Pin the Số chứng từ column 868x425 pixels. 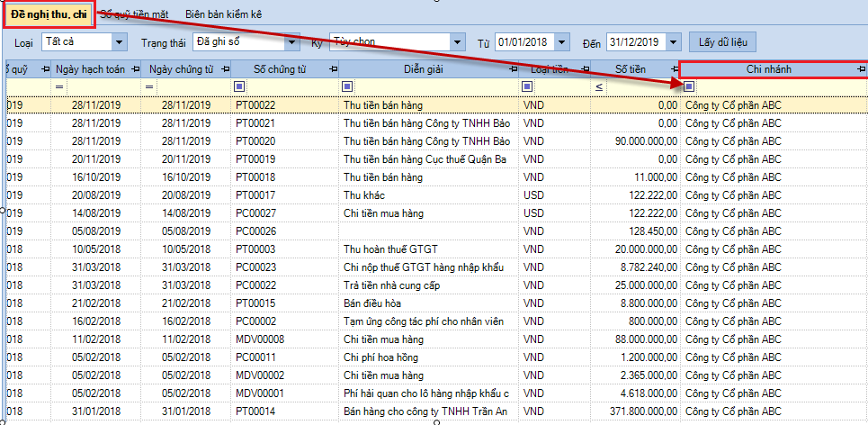point(332,69)
